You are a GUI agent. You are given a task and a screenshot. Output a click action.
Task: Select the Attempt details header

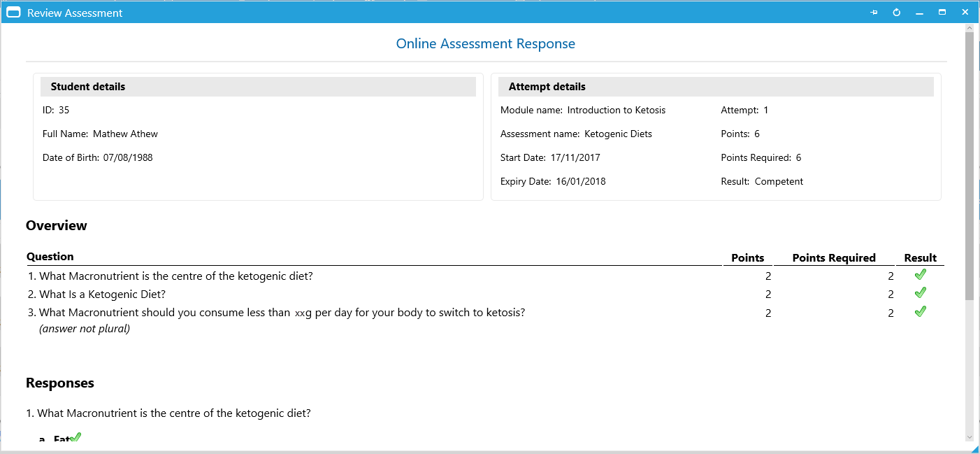716,87
